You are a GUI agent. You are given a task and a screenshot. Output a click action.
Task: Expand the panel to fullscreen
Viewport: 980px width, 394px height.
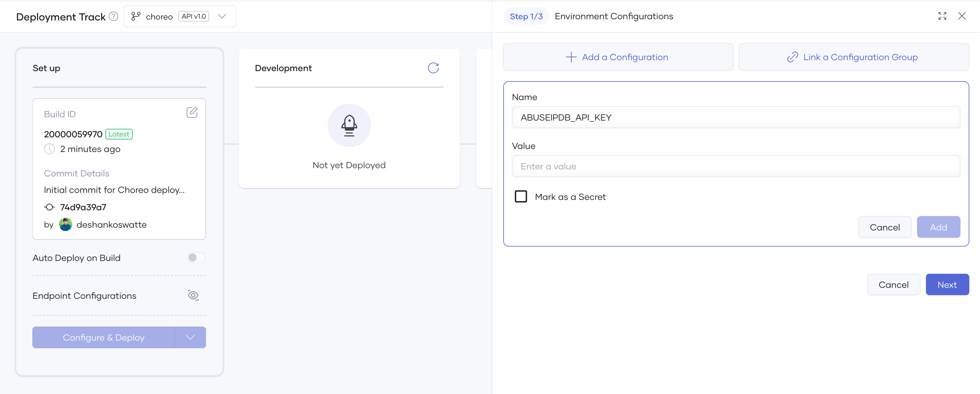[942, 16]
